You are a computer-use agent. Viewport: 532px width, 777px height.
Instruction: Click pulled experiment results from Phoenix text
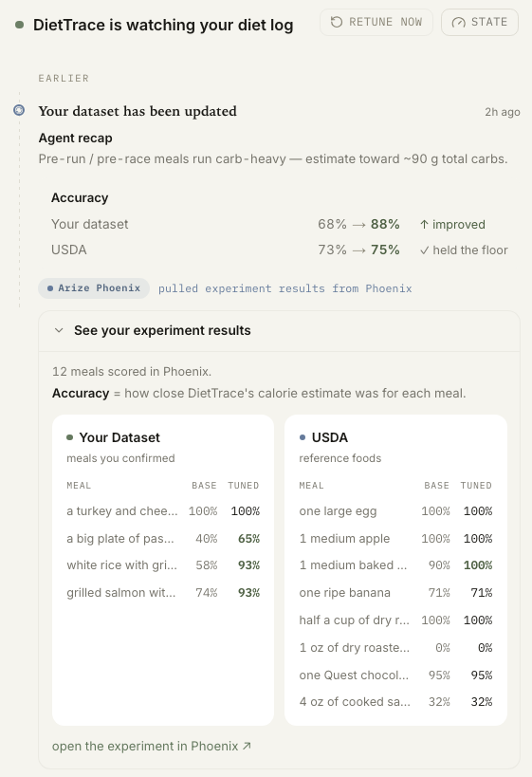coord(284,288)
